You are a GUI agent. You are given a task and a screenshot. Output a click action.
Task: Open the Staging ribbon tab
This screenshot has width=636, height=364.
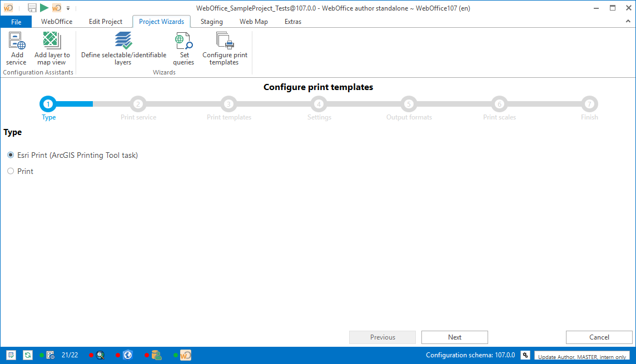pos(212,22)
